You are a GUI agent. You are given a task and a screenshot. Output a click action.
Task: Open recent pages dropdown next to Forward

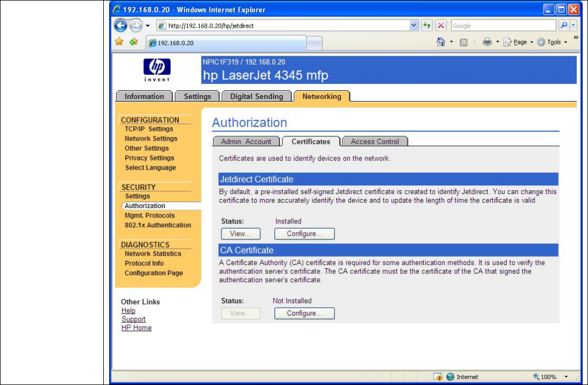[148, 26]
